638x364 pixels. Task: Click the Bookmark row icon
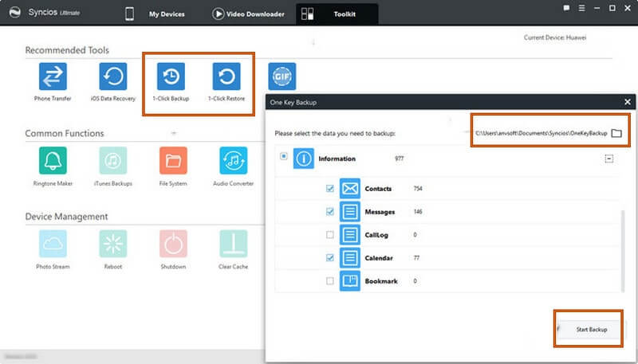(x=350, y=281)
